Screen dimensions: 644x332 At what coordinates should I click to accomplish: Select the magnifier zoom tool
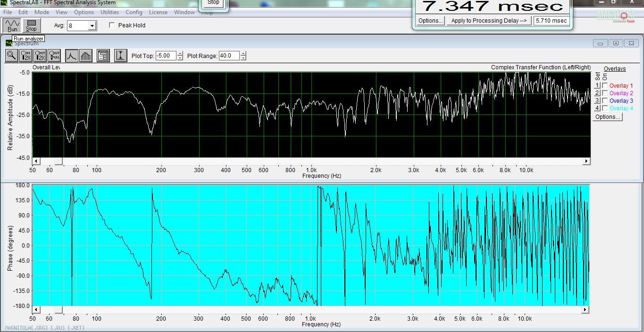pos(11,56)
